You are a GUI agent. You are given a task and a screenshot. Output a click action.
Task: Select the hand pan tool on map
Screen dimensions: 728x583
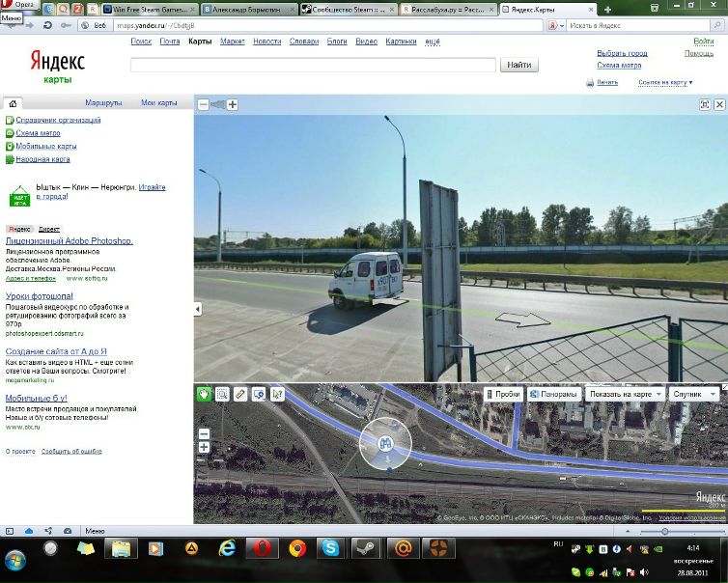click(x=204, y=394)
